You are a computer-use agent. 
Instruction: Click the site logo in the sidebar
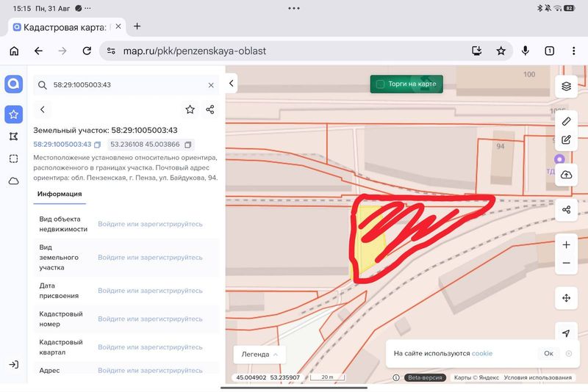point(13,84)
